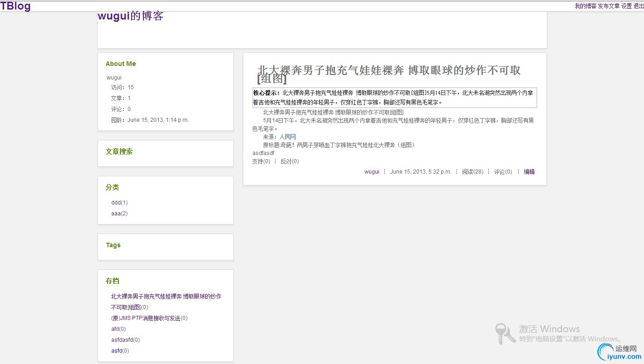Follow the 人民网 source link
The width and height of the screenshot is (644, 364).
click(x=287, y=137)
